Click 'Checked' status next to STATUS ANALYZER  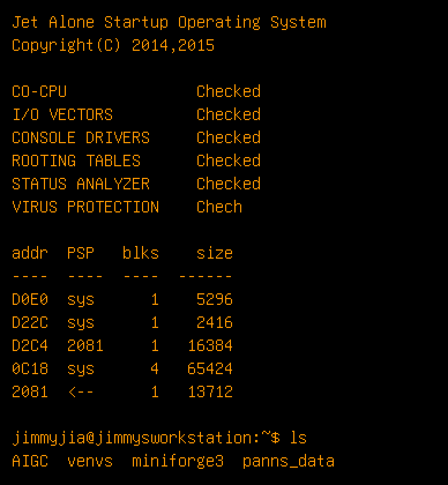(x=229, y=184)
